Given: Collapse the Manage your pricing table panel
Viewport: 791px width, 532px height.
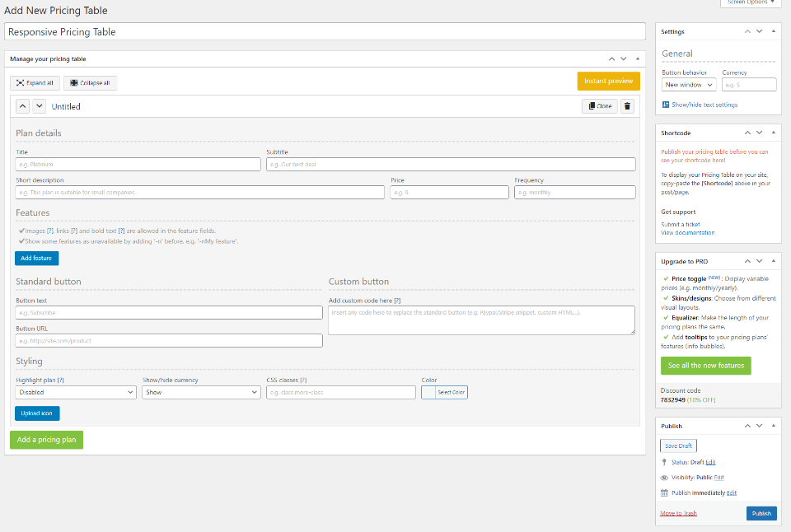Looking at the screenshot, I should click(638, 59).
